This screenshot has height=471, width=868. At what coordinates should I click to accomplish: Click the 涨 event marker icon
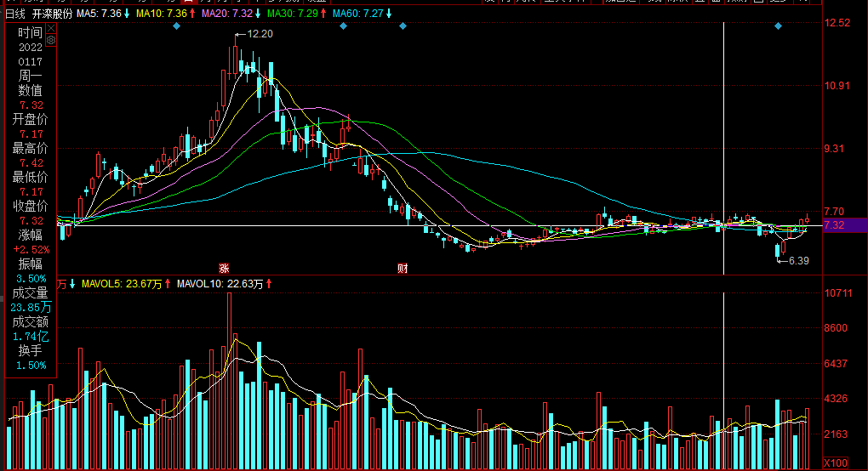pyautogui.click(x=224, y=268)
